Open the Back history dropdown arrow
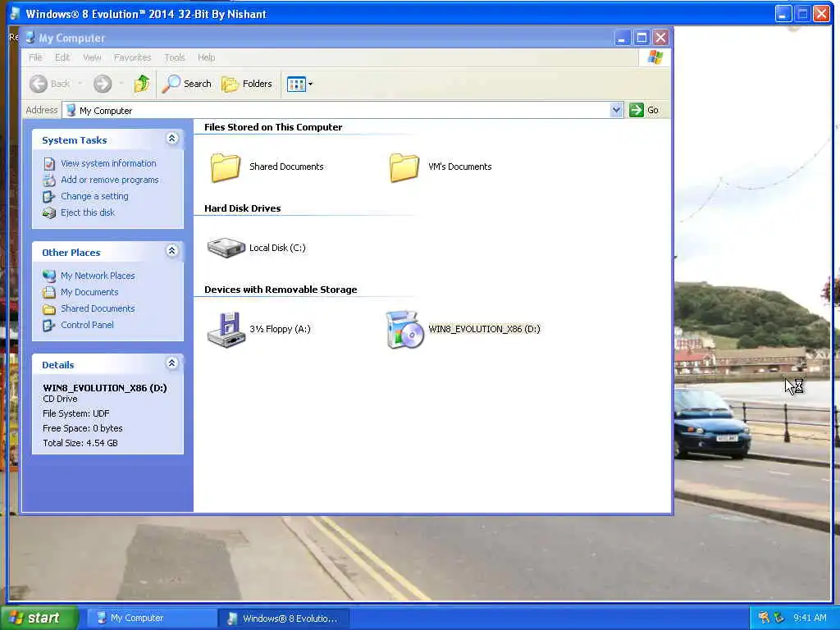Screen dimensions: 840x630 point(80,84)
